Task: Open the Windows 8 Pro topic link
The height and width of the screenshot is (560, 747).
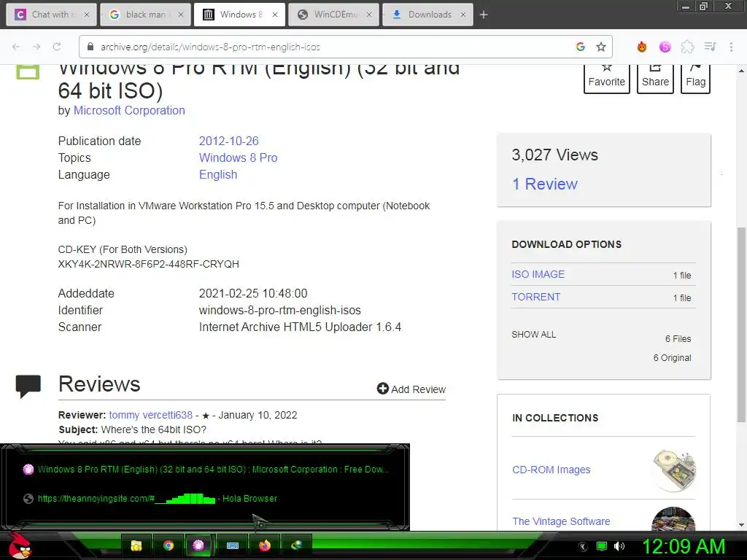Action: (x=239, y=157)
